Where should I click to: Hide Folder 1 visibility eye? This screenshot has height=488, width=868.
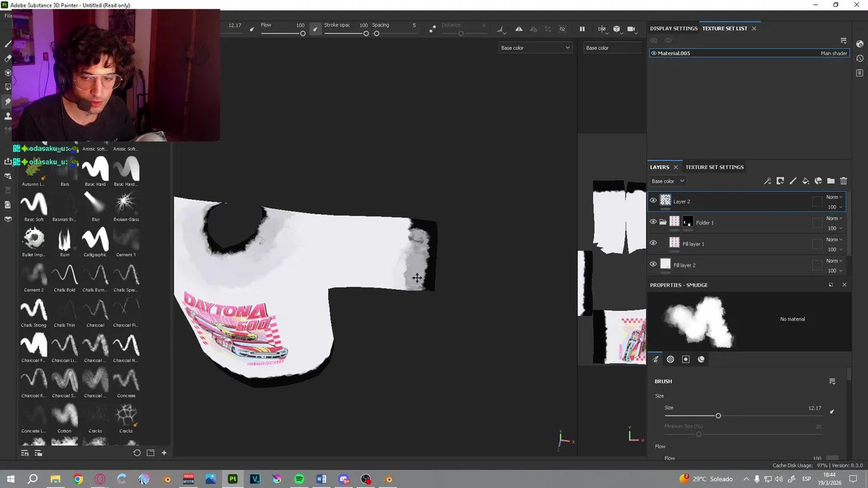click(x=653, y=222)
